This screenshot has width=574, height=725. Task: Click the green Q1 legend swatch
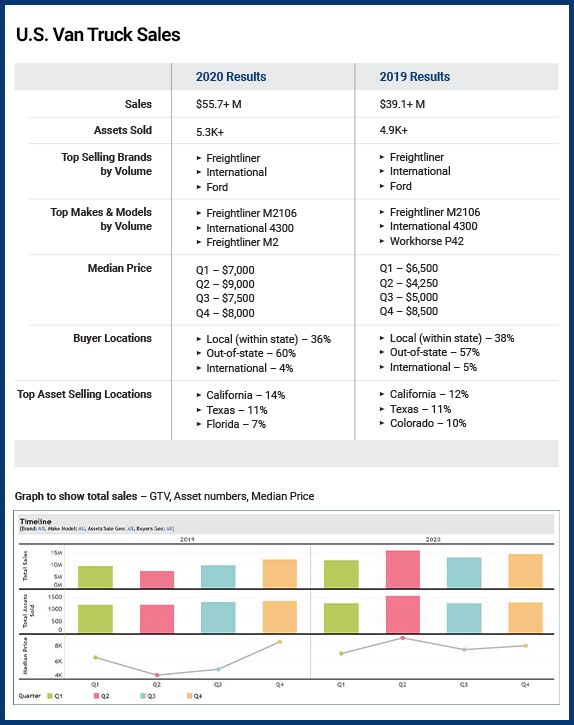[49, 696]
